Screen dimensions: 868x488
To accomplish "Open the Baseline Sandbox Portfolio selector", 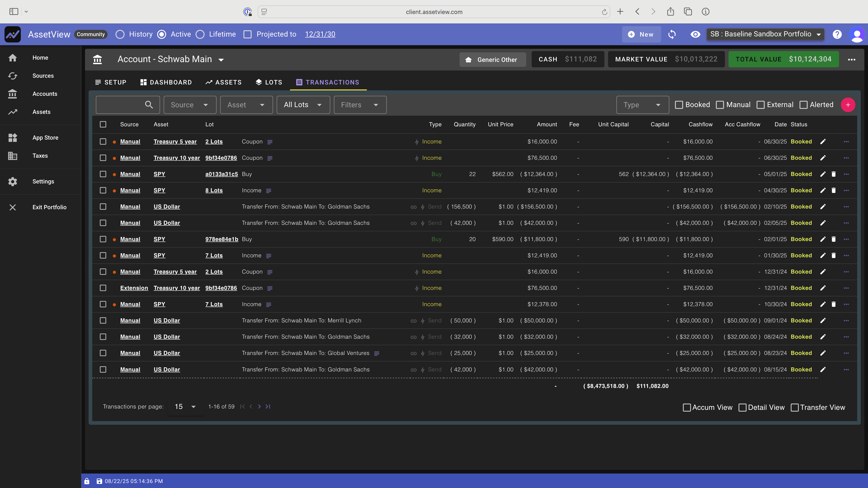I will (x=765, y=34).
